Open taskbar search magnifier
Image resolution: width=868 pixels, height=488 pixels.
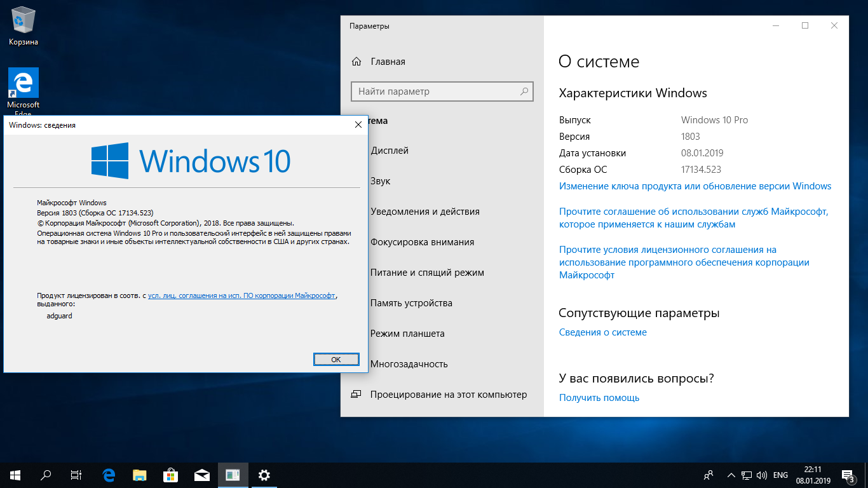click(46, 475)
